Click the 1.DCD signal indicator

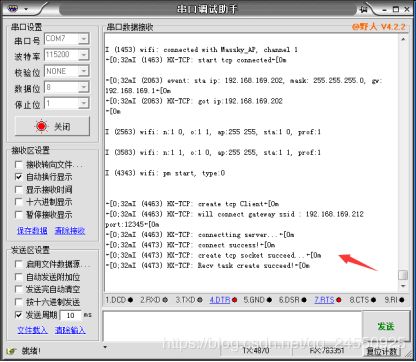pyautogui.click(x=119, y=300)
